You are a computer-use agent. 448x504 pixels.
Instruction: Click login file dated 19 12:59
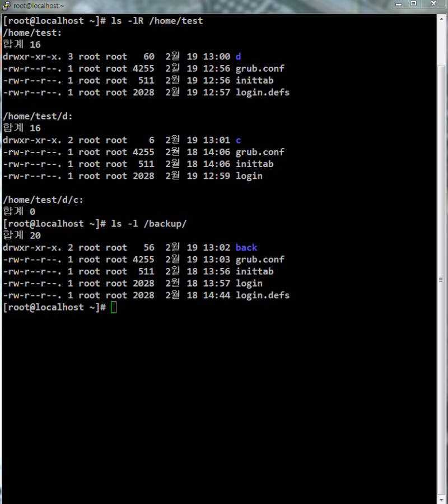(x=249, y=176)
